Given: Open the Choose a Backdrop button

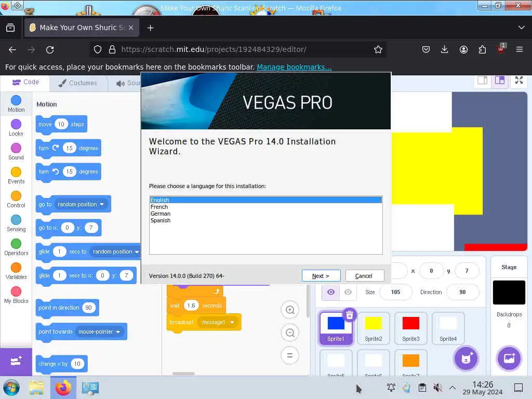Looking at the screenshot, I should pyautogui.click(x=509, y=358).
